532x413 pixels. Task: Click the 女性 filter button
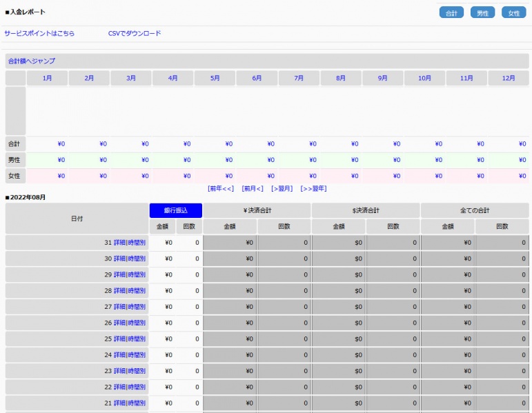click(513, 12)
